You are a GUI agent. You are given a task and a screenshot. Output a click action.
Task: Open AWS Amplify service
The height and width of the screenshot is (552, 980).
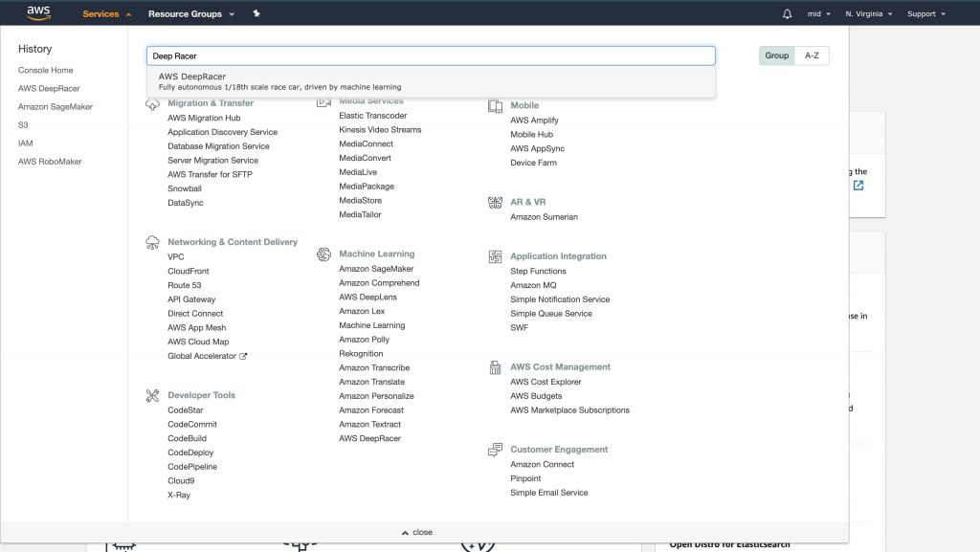(x=534, y=121)
